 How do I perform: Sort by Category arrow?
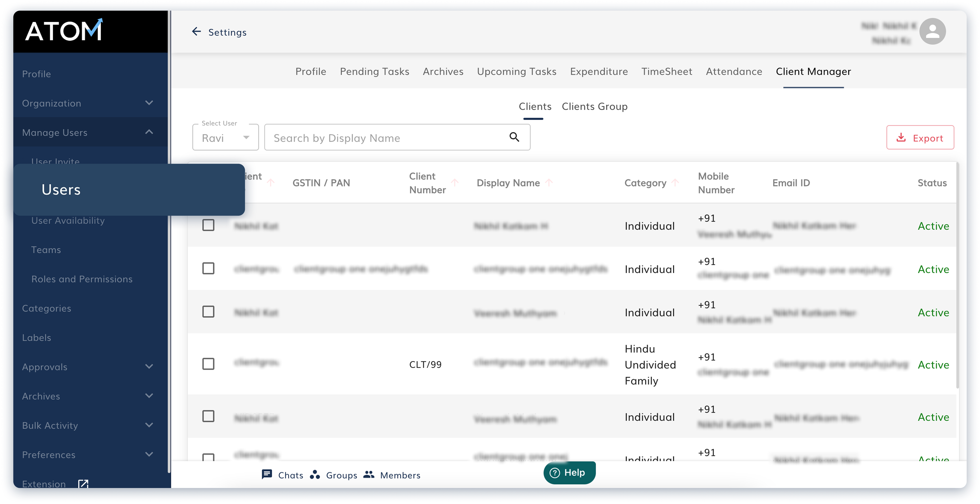(675, 182)
